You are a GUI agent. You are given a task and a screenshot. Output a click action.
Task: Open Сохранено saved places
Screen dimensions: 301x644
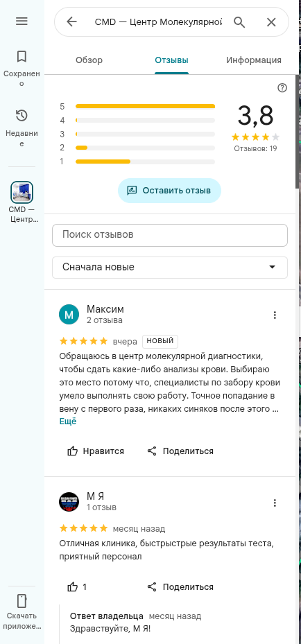21,69
